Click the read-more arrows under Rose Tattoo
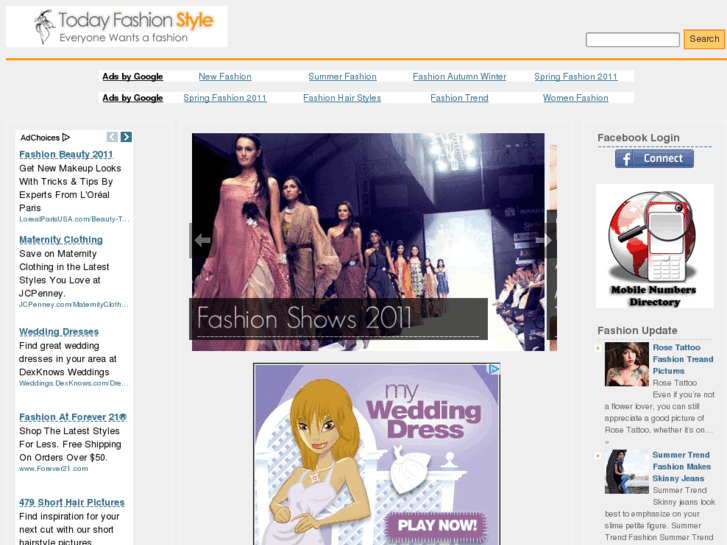 [x=606, y=442]
